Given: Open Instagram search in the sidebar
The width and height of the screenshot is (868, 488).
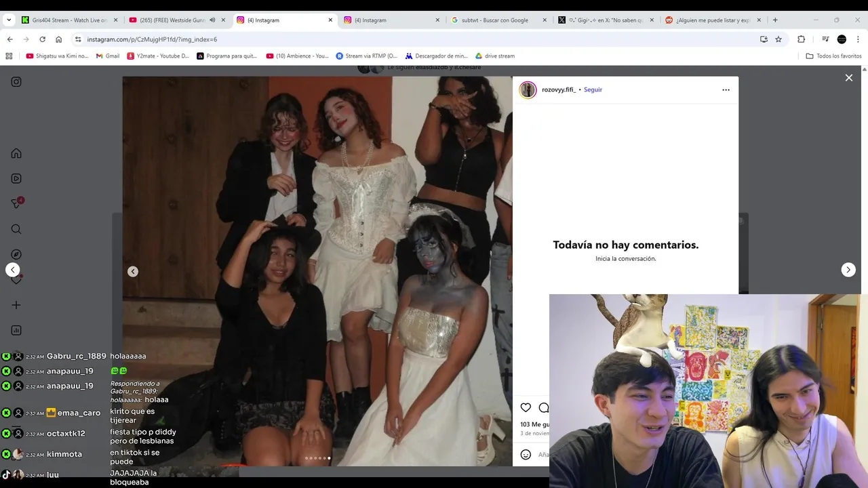Looking at the screenshot, I should tap(16, 229).
